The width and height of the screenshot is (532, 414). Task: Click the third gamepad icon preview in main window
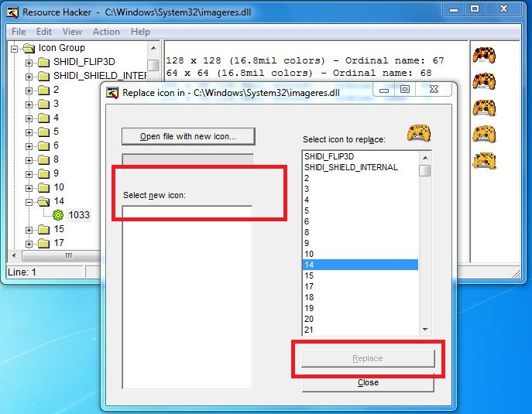tap(484, 108)
